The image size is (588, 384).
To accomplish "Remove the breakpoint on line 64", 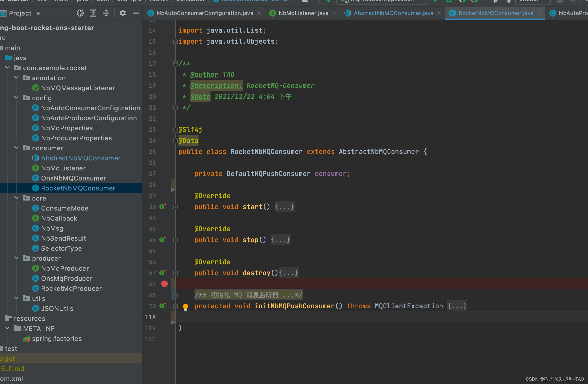I will pos(164,284).
